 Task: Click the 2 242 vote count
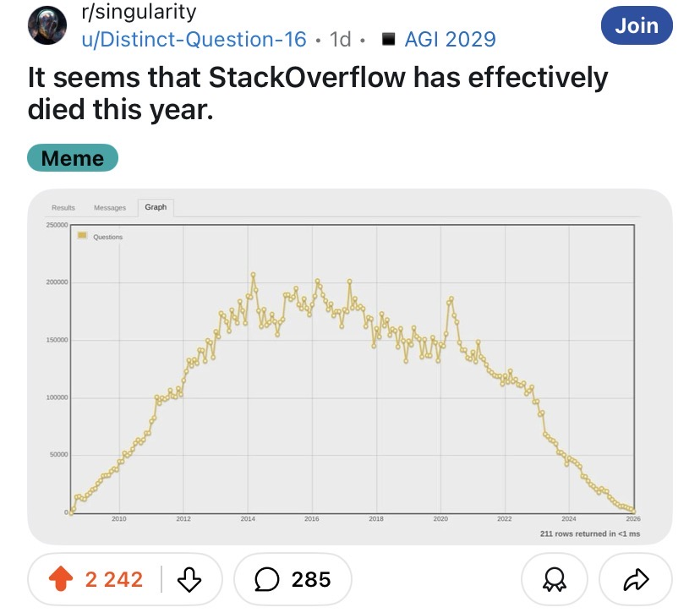tap(114, 579)
